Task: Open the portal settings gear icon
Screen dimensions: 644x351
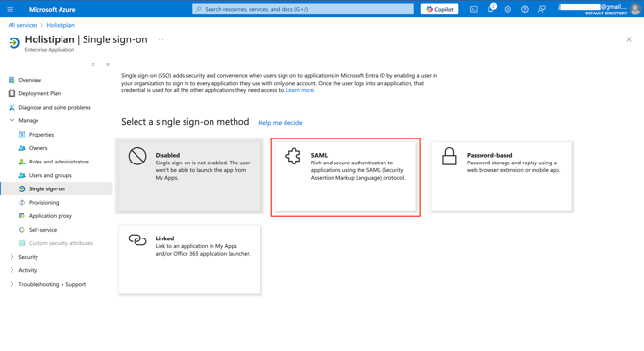Action: point(508,9)
